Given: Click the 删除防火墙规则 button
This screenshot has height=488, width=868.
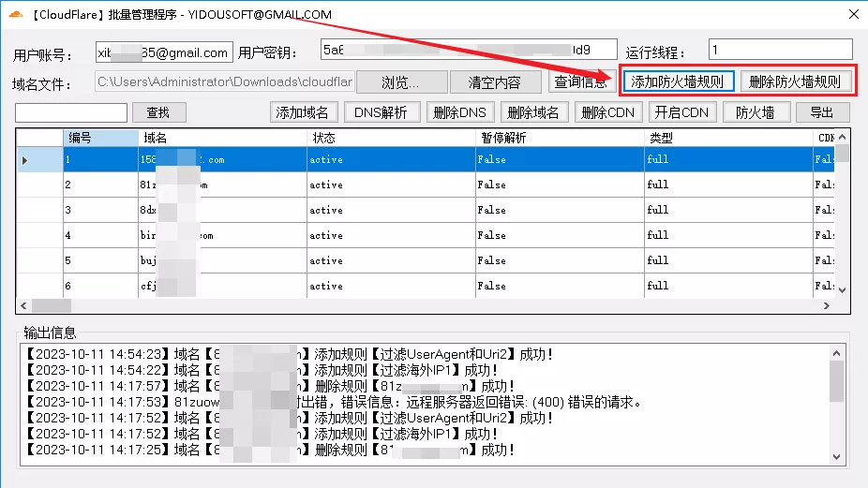Looking at the screenshot, I should pos(795,81).
